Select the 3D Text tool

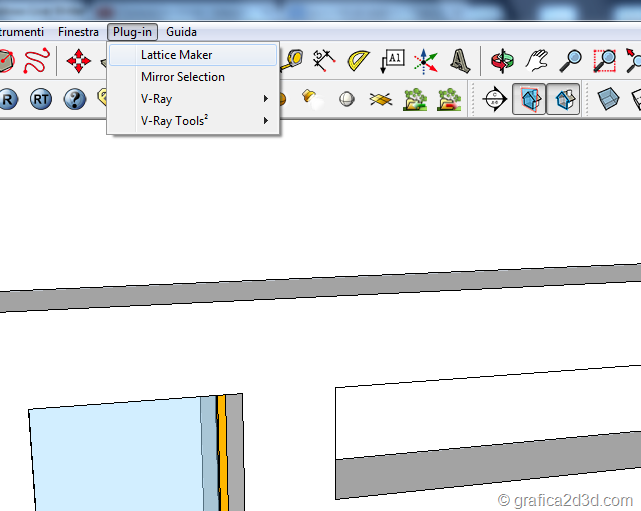tap(460, 61)
